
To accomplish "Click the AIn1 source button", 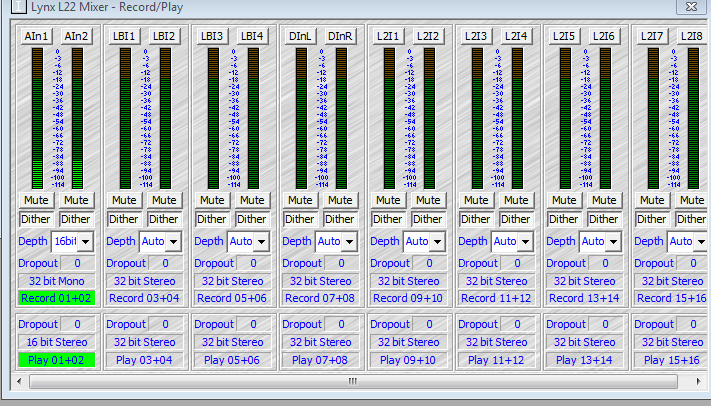I will 36,36.
